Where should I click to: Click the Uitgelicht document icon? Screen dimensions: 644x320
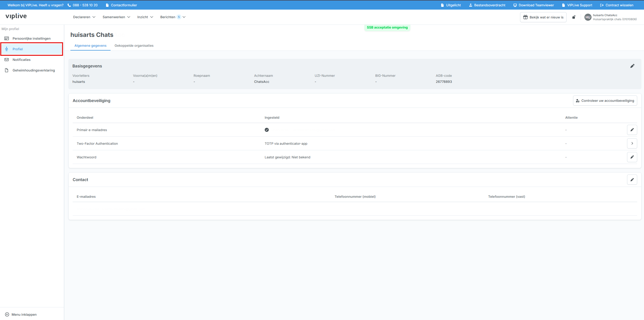[x=442, y=5]
